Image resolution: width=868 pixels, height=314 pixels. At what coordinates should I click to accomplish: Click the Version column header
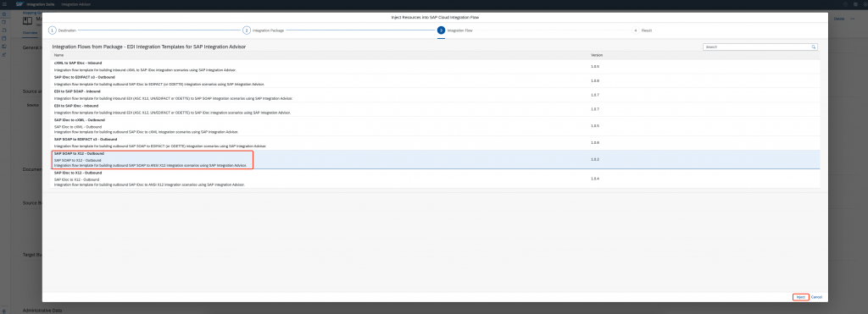(597, 55)
